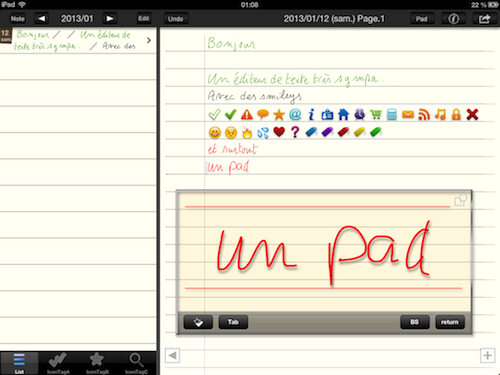Screen dimensions: 500x375
Task: Click the outlined green checkmark smiley
Action: pyautogui.click(x=214, y=115)
